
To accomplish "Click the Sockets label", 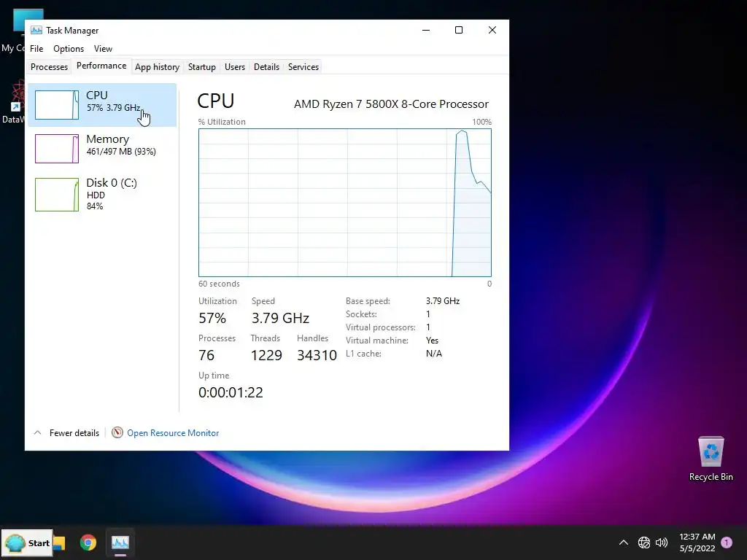I will (361, 314).
